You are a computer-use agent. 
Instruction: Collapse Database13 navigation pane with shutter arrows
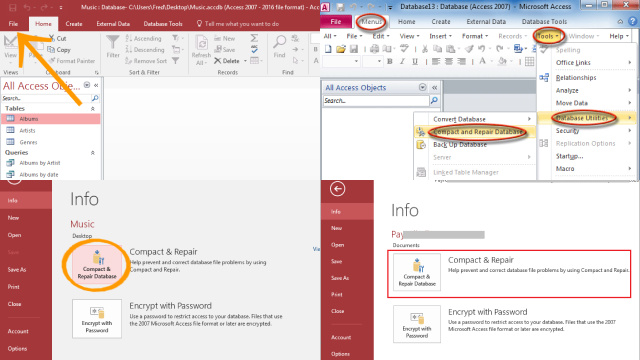(435, 87)
